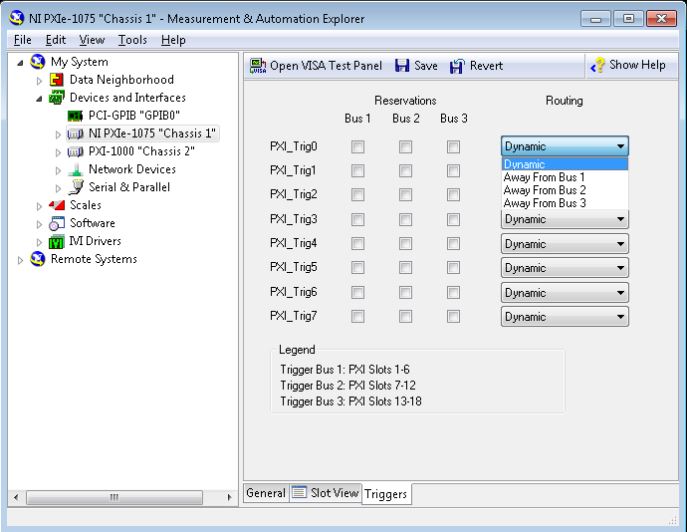
Task: Click the My System globe icon
Action: 38,62
